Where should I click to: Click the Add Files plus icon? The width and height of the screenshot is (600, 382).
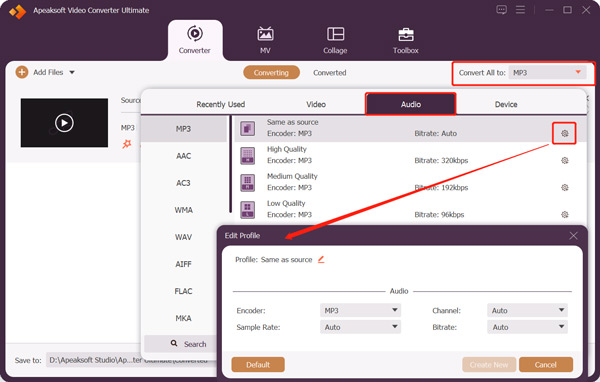22,72
